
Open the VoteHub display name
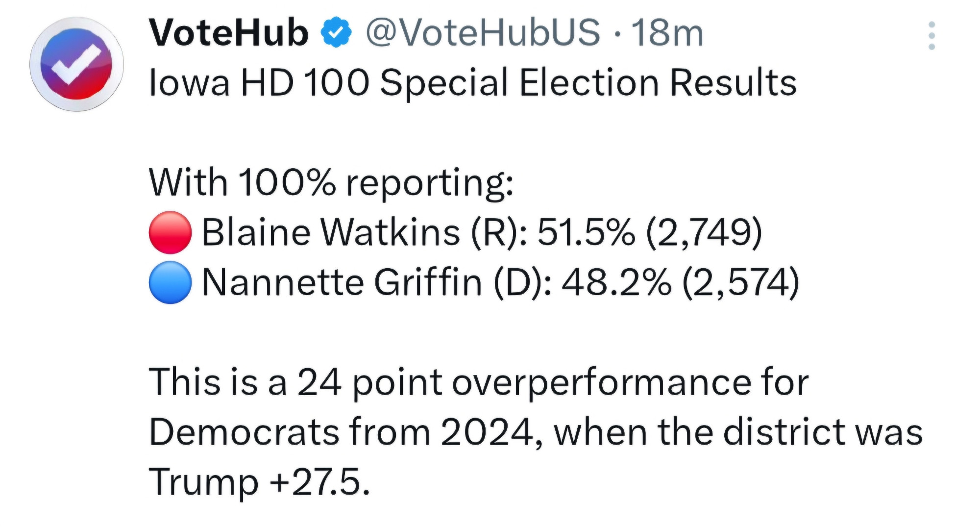[x=229, y=33]
